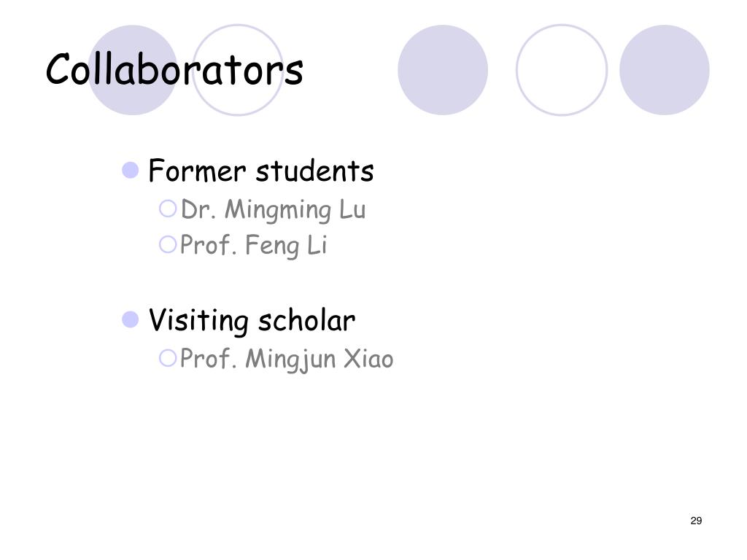Click the name Xiao in the last entry
The image size is (747, 560).
pyautogui.click(x=368, y=359)
